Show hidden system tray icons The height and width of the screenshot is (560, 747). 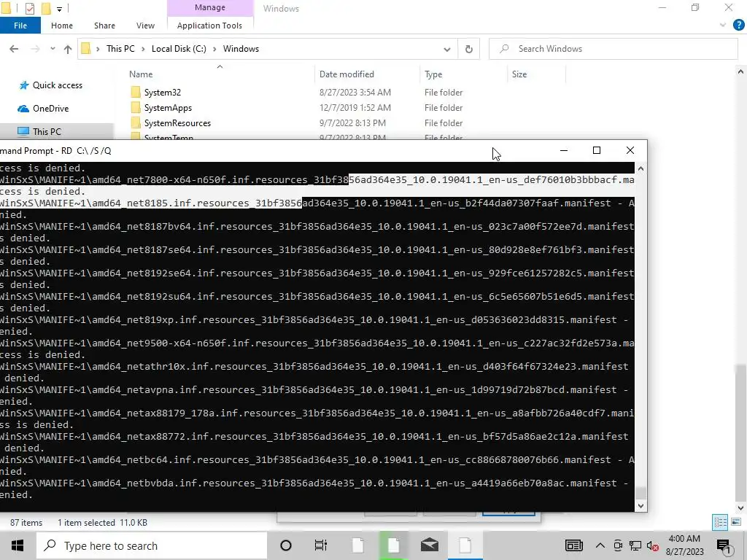(600, 545)
